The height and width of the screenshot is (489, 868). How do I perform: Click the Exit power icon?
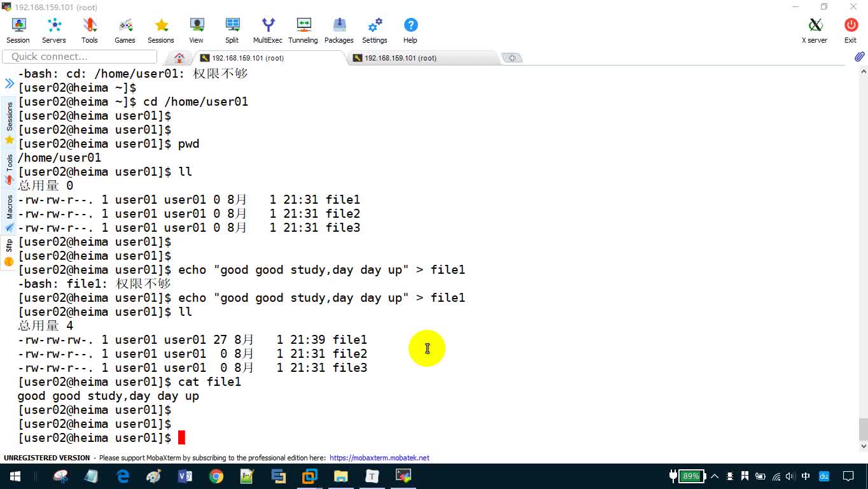coord(851,30)
